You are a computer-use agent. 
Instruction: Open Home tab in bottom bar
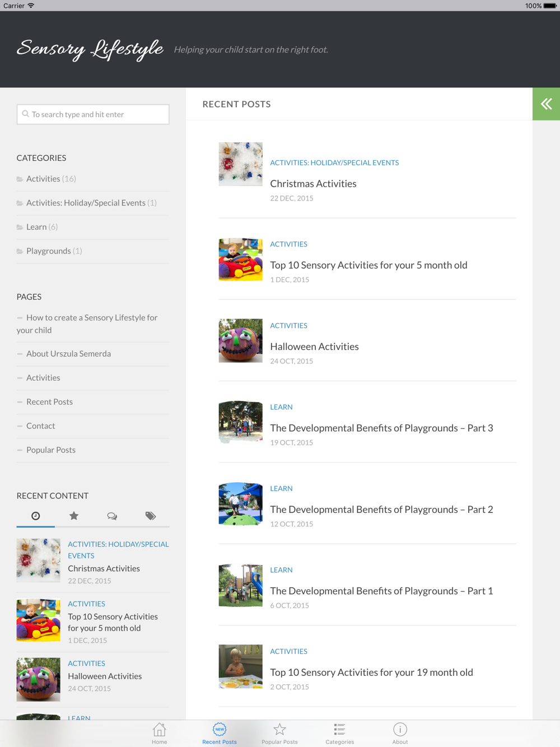click(x=160, y=734)
